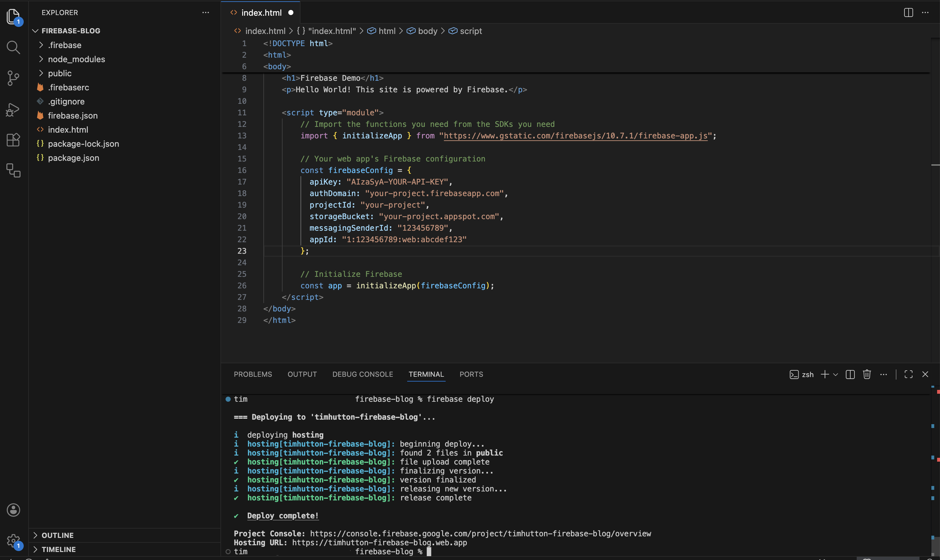The height and width of the screenshot is (560, 940).
Task: Open editor more actions ellipsis
Action: pos(925,12)
